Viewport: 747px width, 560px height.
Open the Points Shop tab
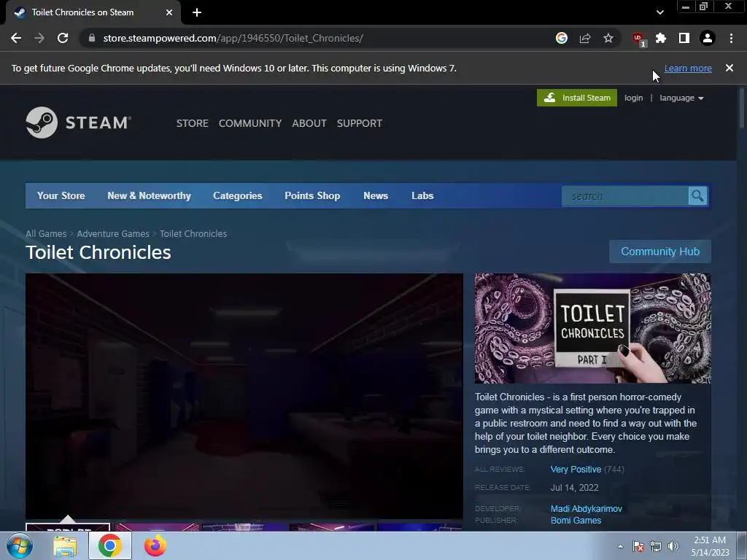pos(312,195)
